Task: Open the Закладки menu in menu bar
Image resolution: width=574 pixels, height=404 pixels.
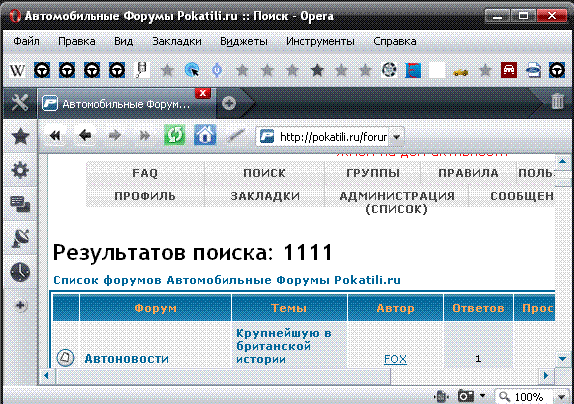Action: [177, 41]
